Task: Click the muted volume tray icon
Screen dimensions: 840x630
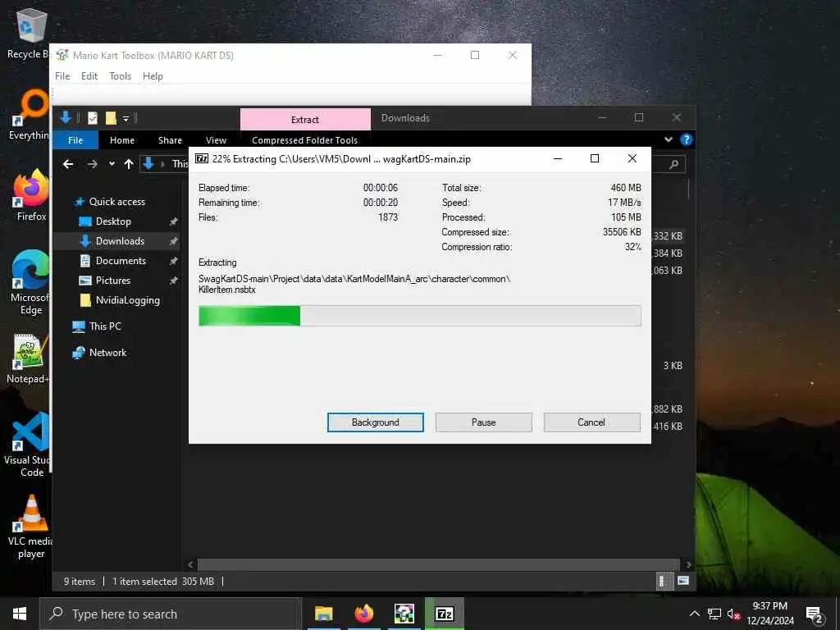Action: (733, 614)
